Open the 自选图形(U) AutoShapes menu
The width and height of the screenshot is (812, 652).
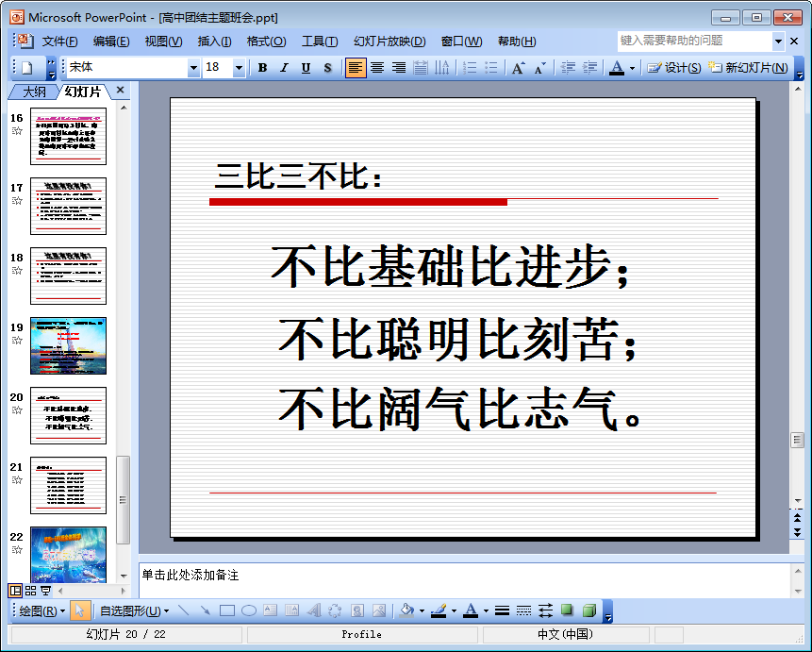pos(134,611)
